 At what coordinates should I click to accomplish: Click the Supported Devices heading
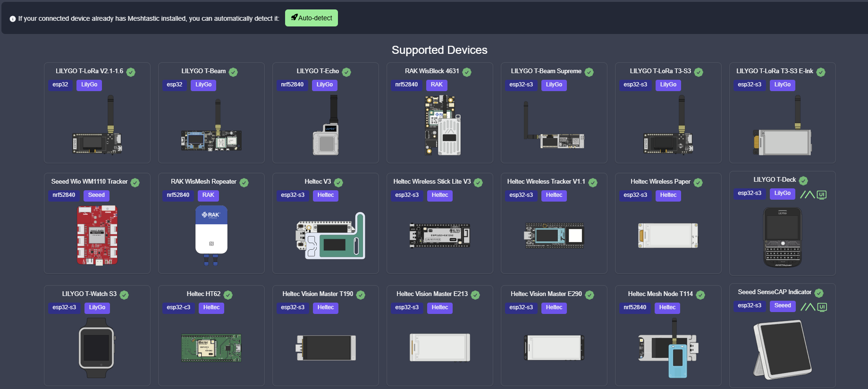point(439,50)
